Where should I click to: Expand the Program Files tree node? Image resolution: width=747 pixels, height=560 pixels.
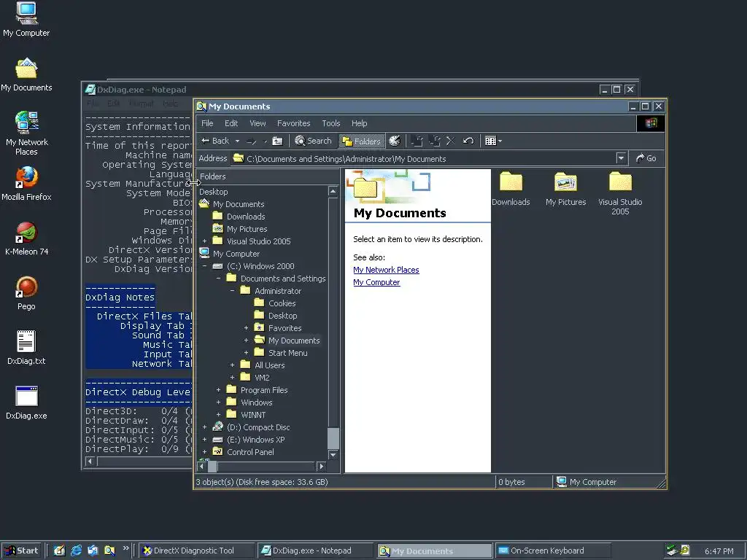(218, 390)
